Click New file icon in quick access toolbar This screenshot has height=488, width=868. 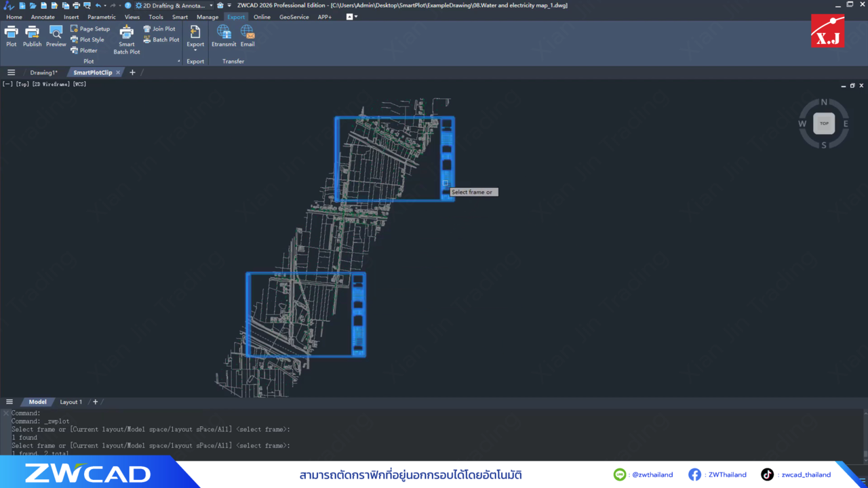[22, 5]
